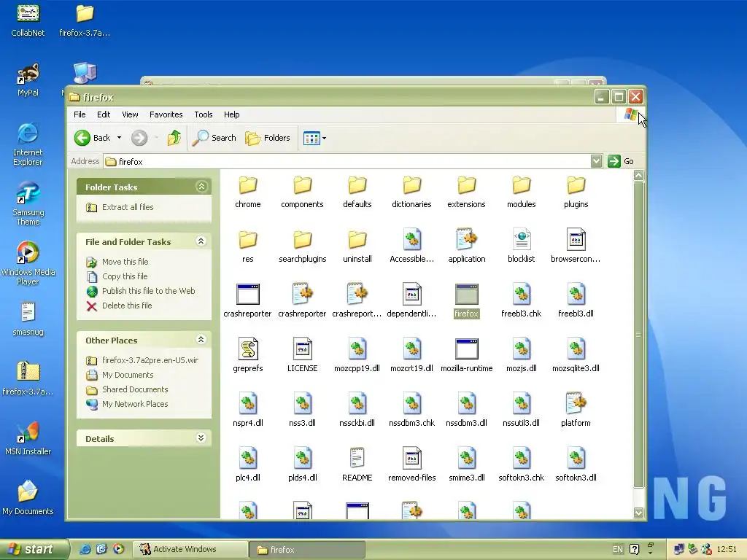Collapse the Folder Tasks panel

[201, 187]
